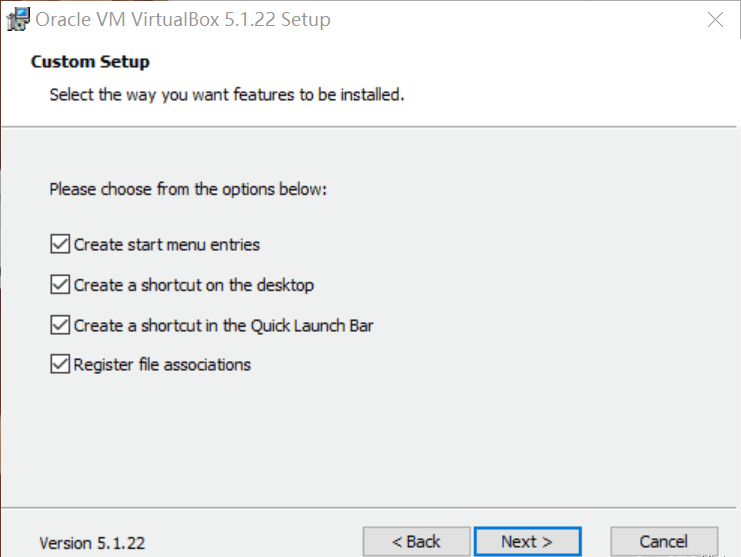Viewport: 741px width, 557px height.
Task: Cancel the VirtualBox installation
Action: coord(663,541)
